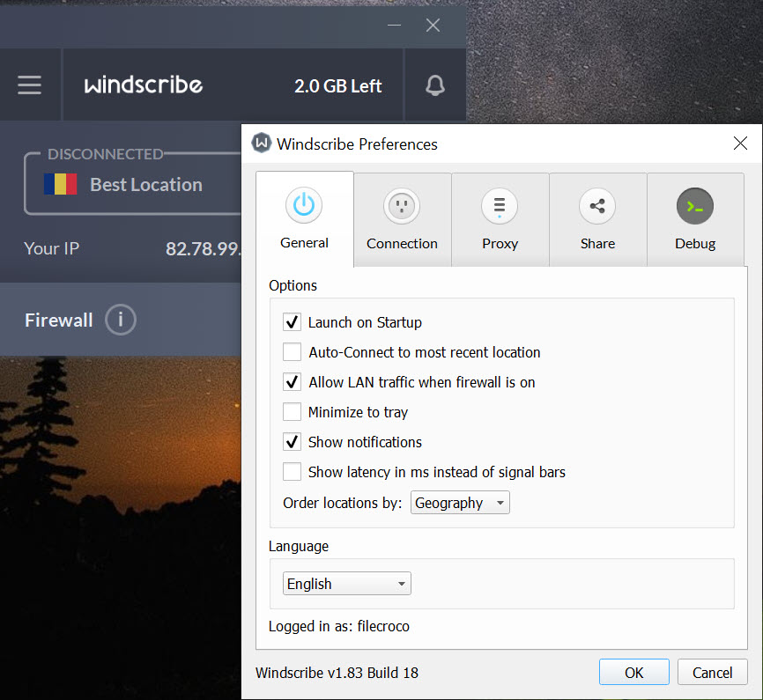
Task: Click the Firewall label
Action: (x=58, y=321)
